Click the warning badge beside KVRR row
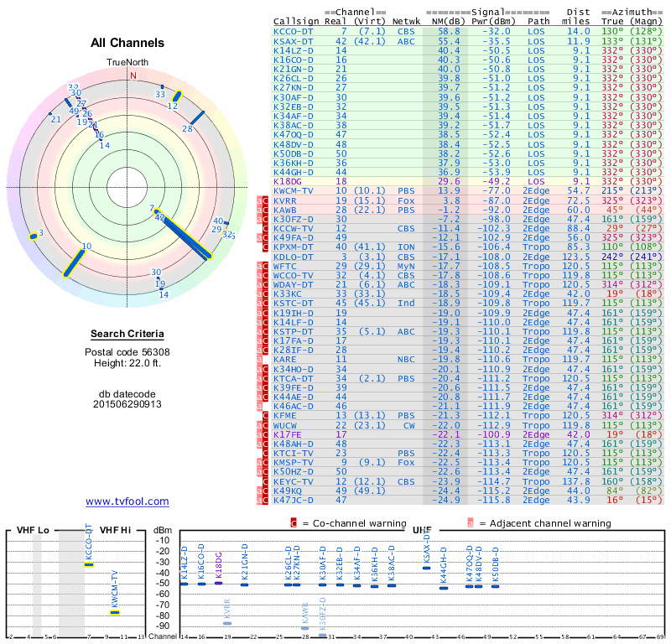This screenshot has width=671, height=644. 263,200
